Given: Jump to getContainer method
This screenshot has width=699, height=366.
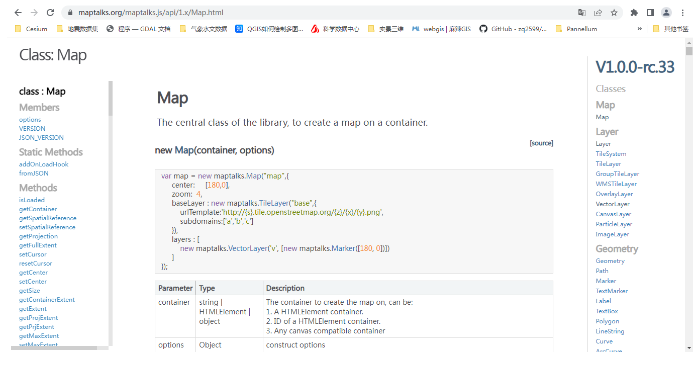Looking at the screenshot, I should (38, 209).
